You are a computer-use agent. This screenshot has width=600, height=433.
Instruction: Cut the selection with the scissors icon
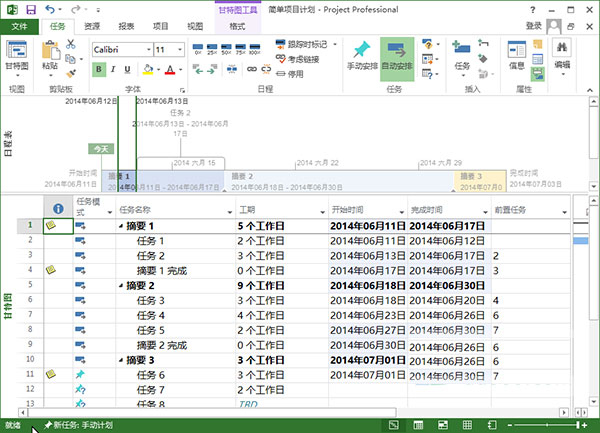[x=70, y=44]
